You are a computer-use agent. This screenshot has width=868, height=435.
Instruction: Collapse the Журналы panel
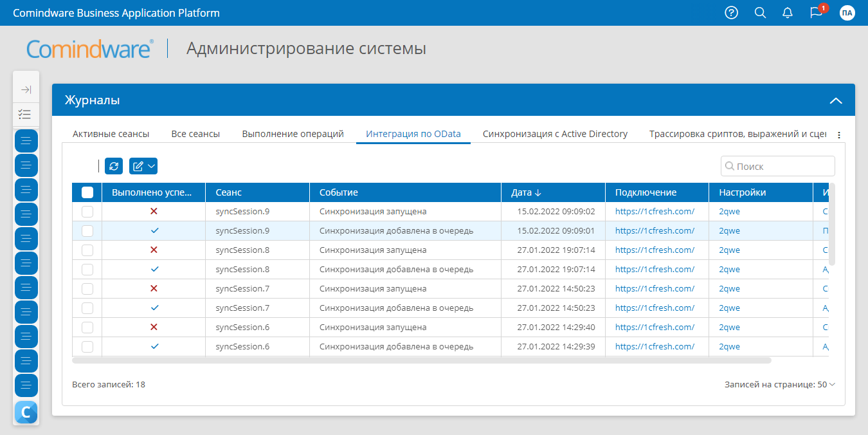point(835,100)
